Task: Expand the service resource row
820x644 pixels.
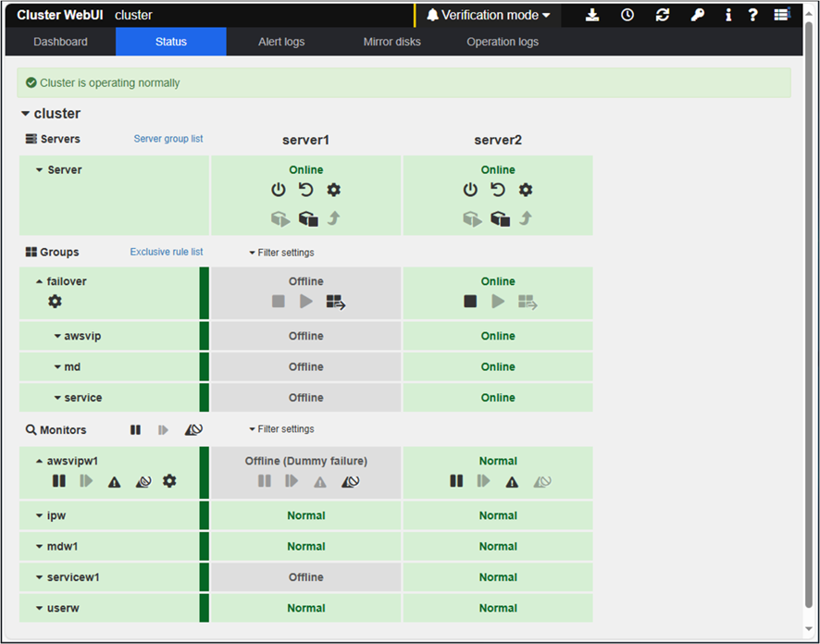Action: tap(57, 398)
